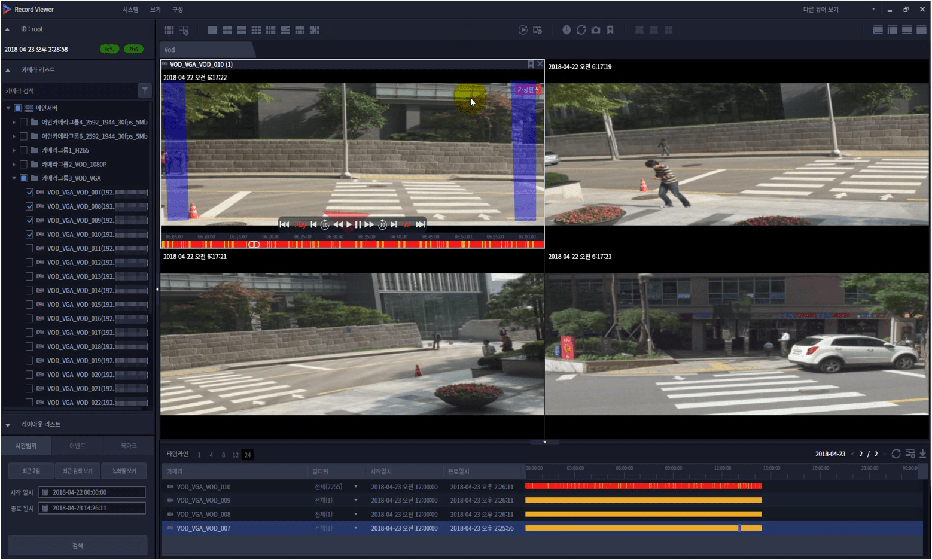Click the circular play-all toolbar icon
932x560 pixels.
click(523, 30)
